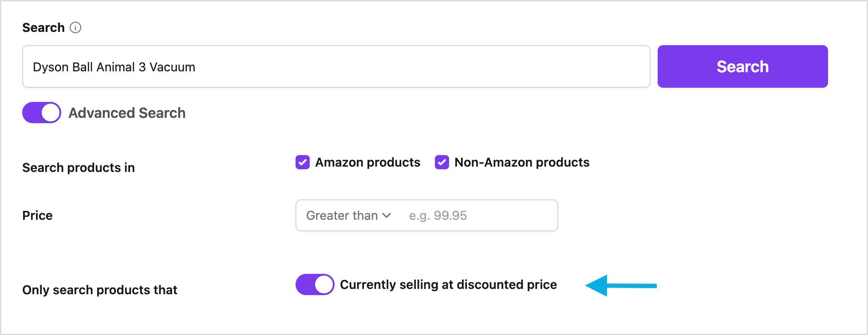
Task: Click the "Search products in" row label
Action: click(79, 167)
